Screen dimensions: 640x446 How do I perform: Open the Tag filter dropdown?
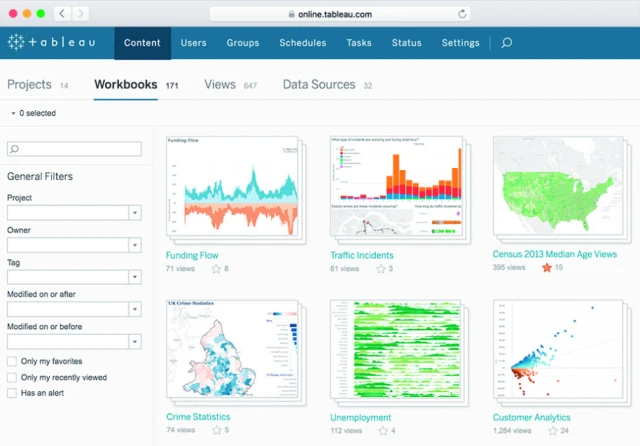coord(135,277)
